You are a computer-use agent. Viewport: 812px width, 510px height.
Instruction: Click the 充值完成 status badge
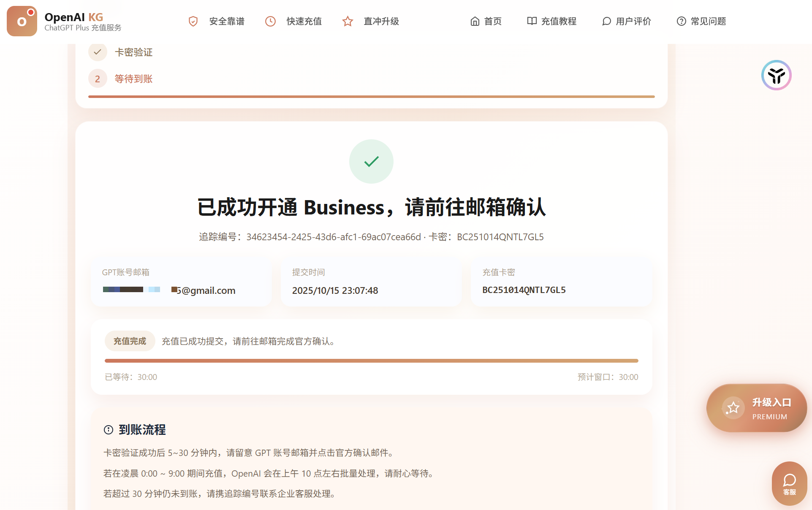click(130, 341)
